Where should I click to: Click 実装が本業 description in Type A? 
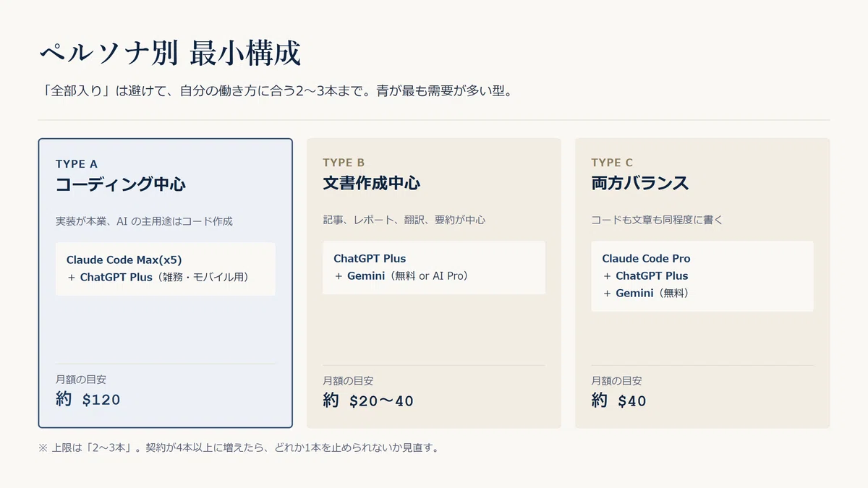144,221
